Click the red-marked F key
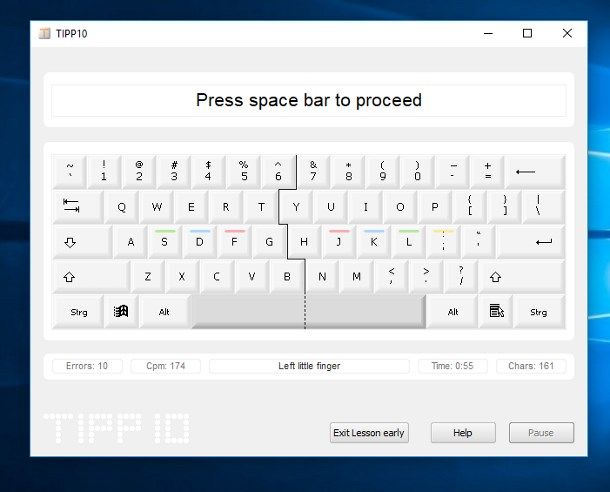This screenshot has height=492, width=610. [235, 242]
